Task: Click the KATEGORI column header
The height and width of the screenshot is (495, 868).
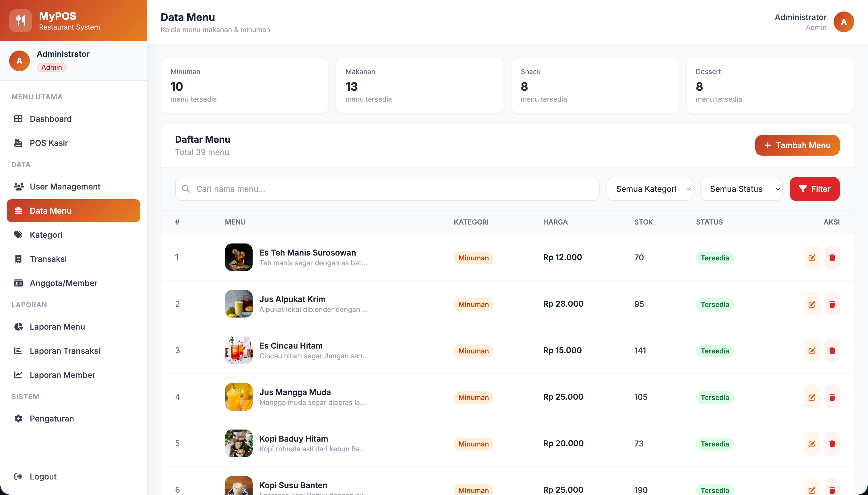Action: [x=471, y=222]
